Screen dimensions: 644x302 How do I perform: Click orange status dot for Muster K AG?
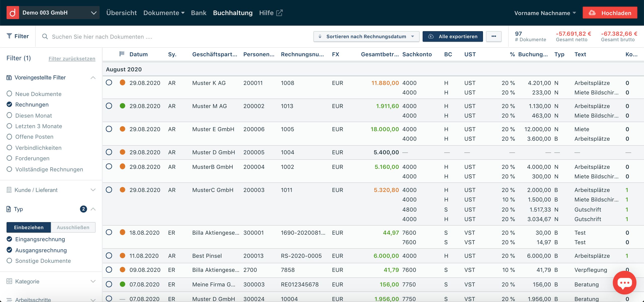123,83
